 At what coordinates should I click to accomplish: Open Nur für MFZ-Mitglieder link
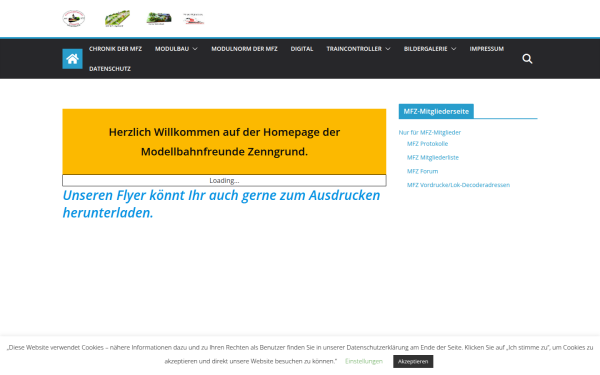click(x=430, y=132)
